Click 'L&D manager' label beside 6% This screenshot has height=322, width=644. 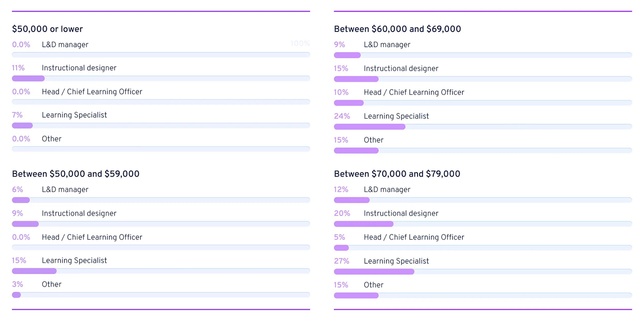[65, 190]
